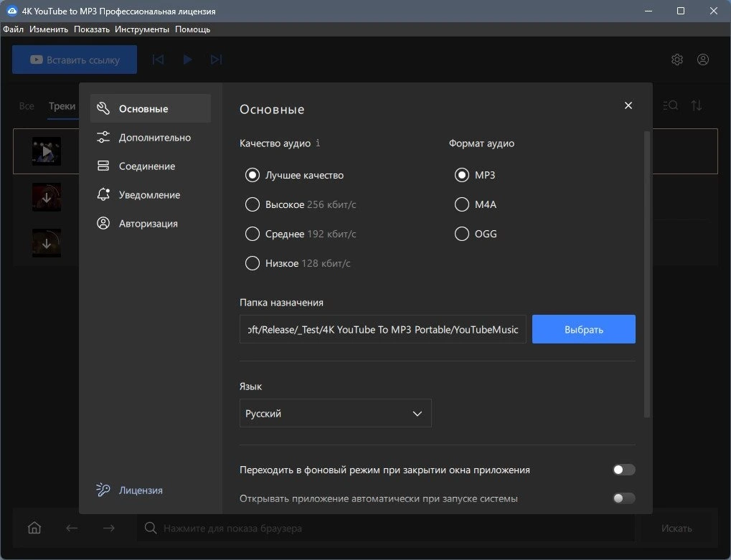Open the Файл menu
Viewport: 731px width, 560px height.
tap(13, 29)
